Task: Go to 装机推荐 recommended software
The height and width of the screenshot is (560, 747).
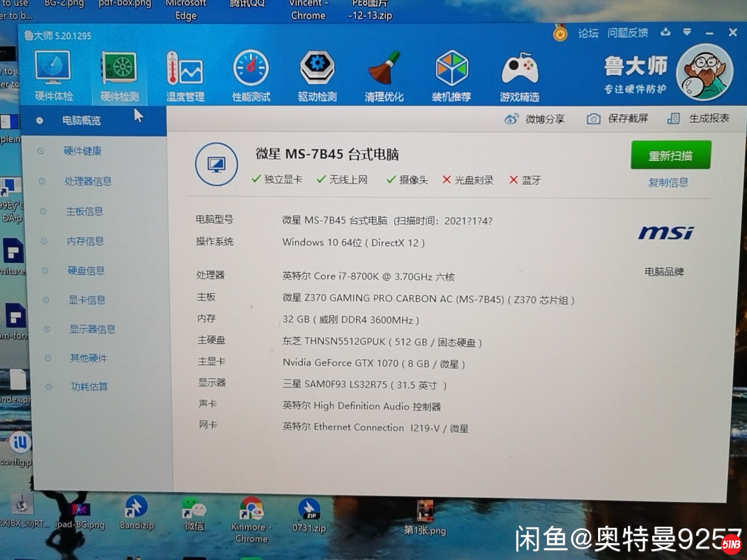Action: point(451,76)
